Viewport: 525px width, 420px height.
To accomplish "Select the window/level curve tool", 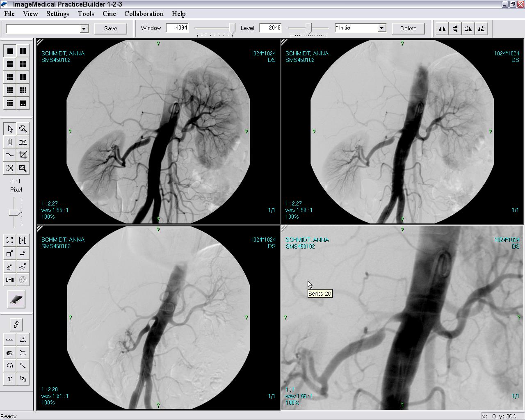I will (10, 155).
